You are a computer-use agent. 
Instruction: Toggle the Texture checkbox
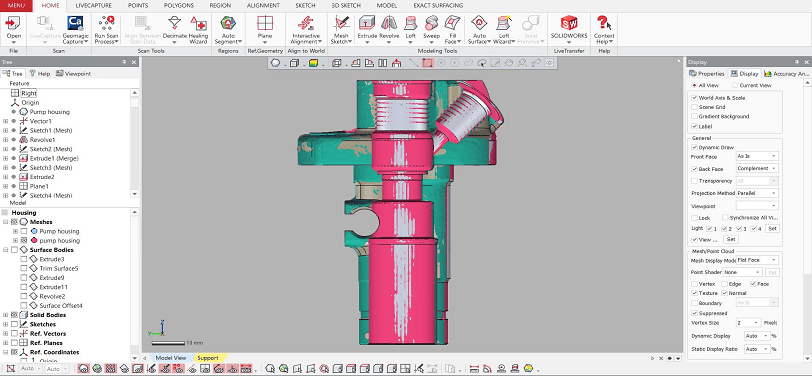pyautogui.click(x=694, y=293)
